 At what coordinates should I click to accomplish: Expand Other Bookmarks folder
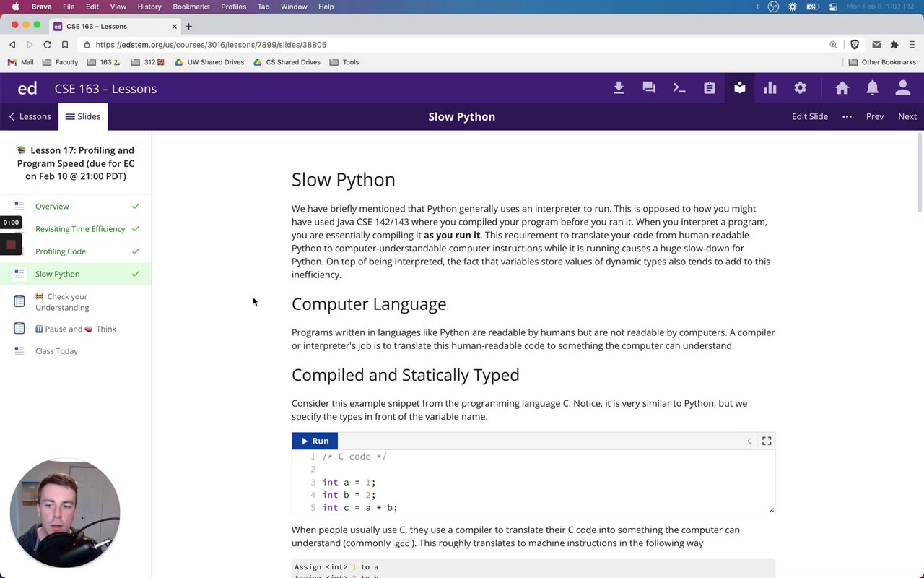882,62
